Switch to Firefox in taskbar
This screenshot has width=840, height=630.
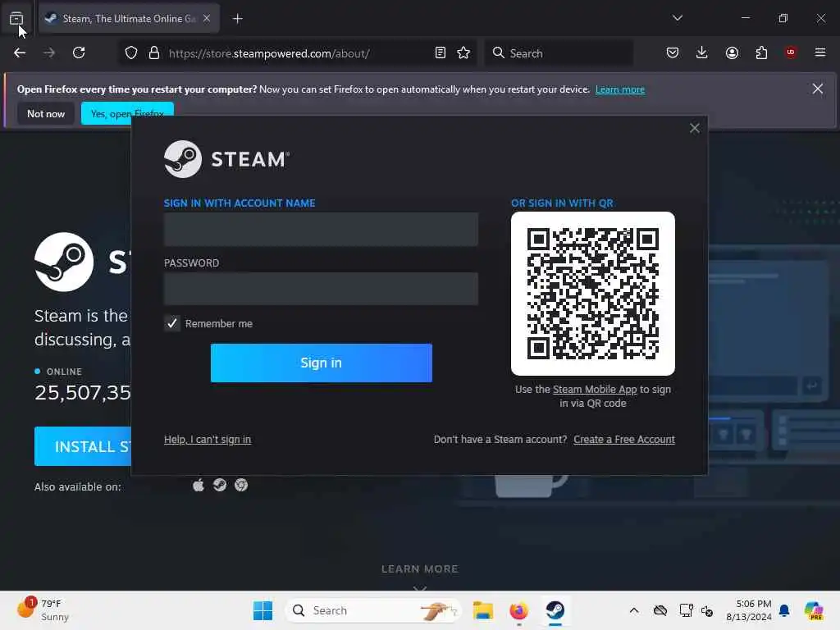518,610
